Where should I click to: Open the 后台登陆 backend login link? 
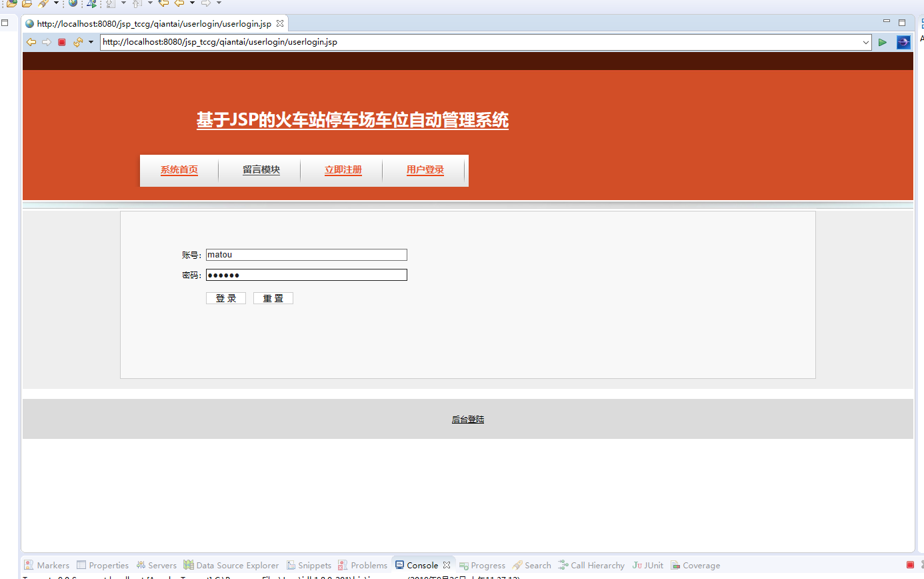tap(468, 419)
